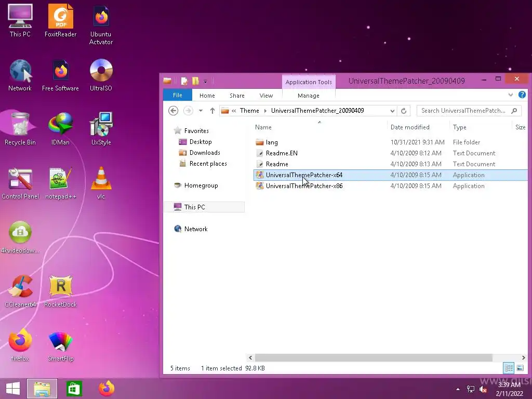Image resolution: width=532 pixels, height=399 pixels.
Task: Click Theme in the address breadcrumb
Action: 249,111
